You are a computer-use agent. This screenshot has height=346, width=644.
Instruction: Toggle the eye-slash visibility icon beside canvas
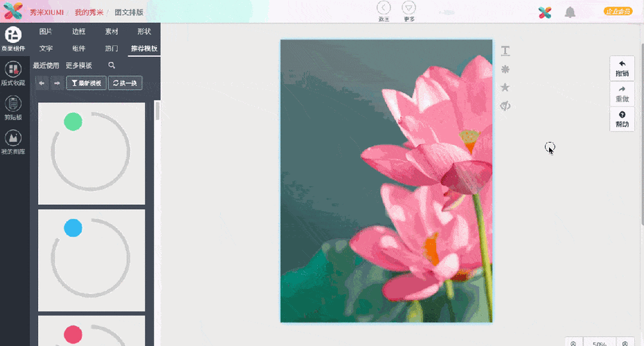click(506, 105)
